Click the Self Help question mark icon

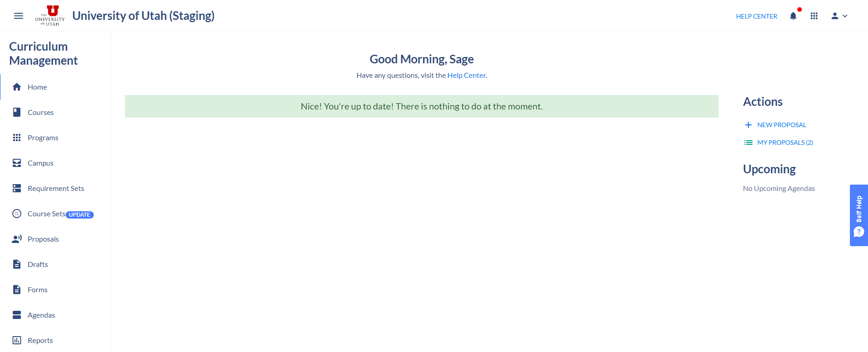click(859, 232)
